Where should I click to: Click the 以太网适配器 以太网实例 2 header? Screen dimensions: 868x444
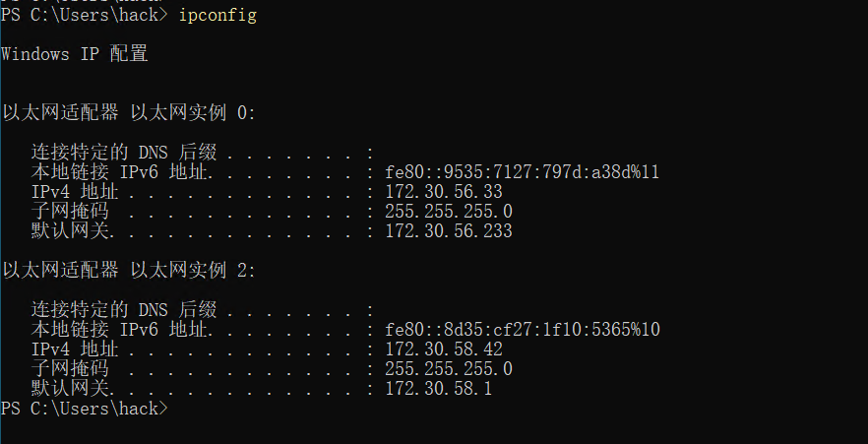pyautogui.click(x=129, y=271)
